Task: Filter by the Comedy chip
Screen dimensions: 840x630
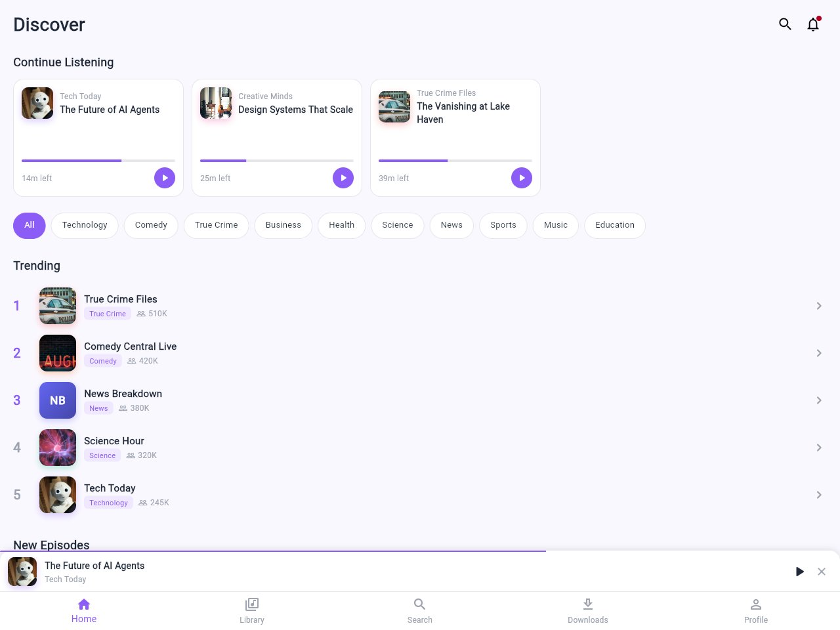Action: (151, 225)
